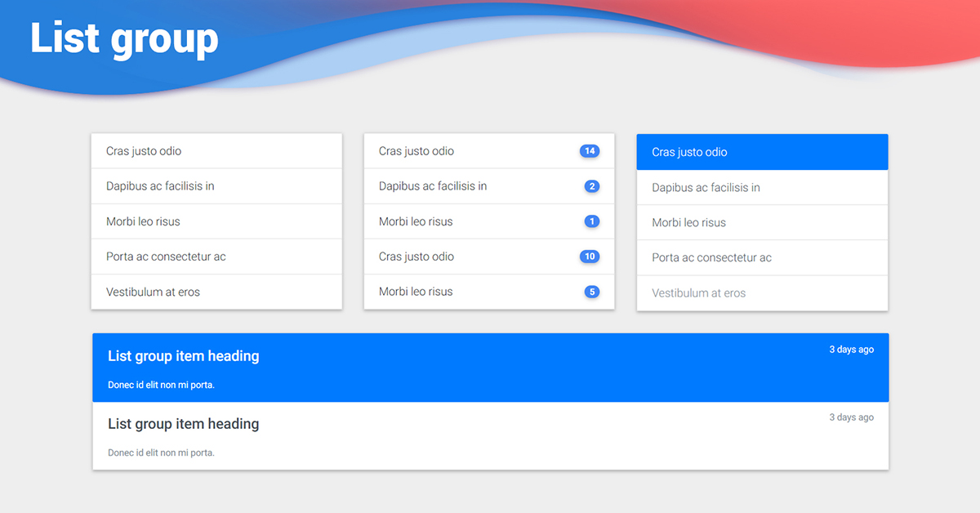
Task: Click the badge showing 5 beside Morbi leo risus
Action: [590, 291]
